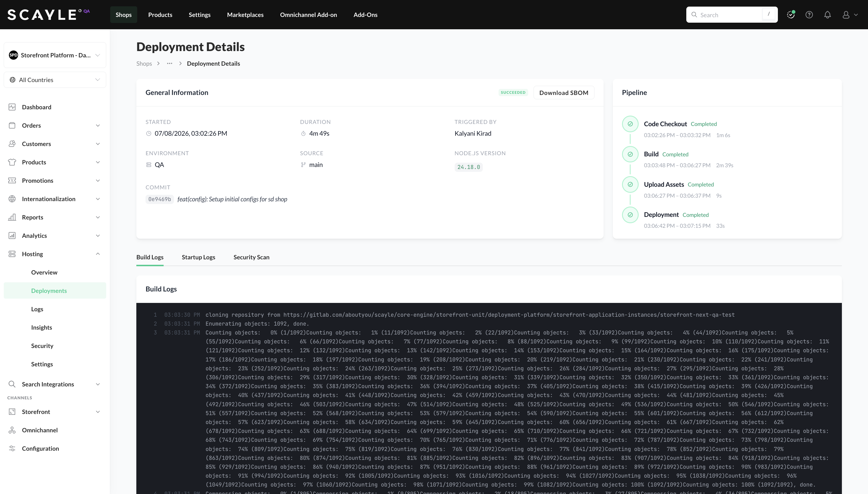Click the Deployment stage completed check icon
Viewport: 868px width, 494px height.
pyautogui.click(x=630, y=214)
